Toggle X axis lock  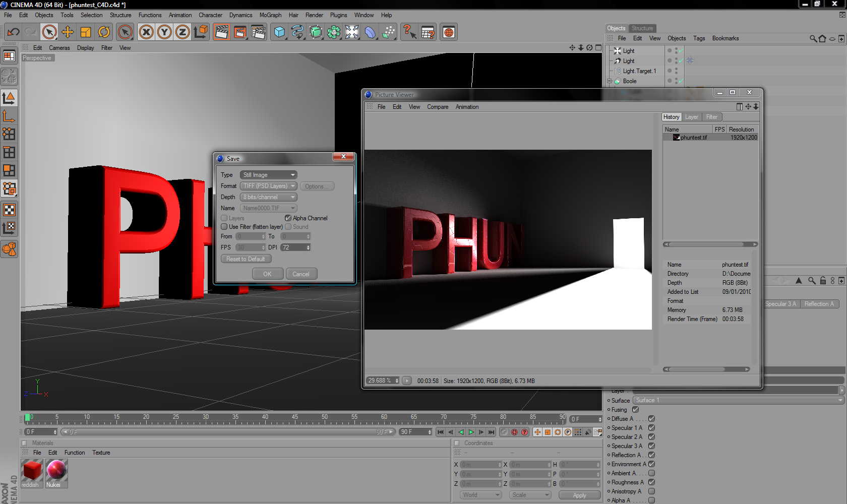click(x=146, y=32)
